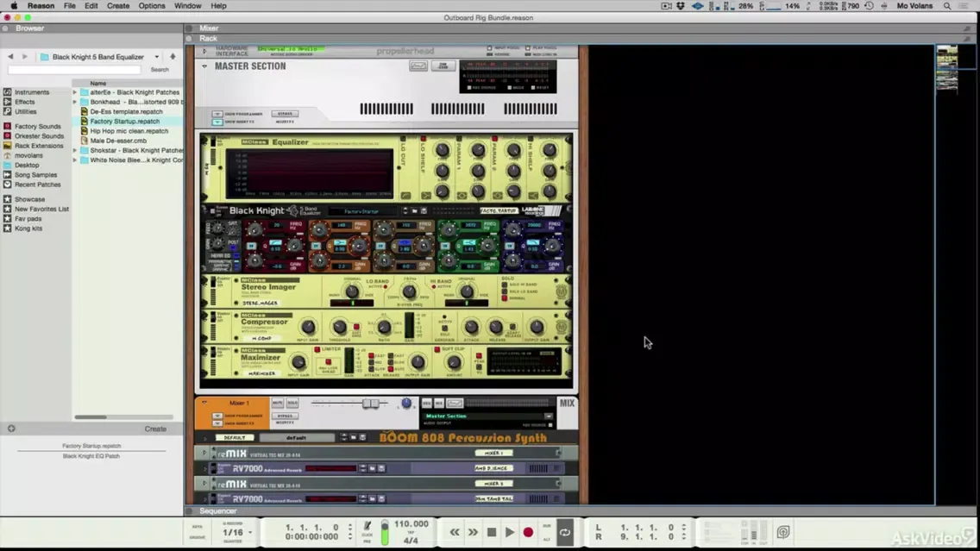The width and height of the screenshot is (980, 551).
Task: Click the browser search input field
Action: 74,69
